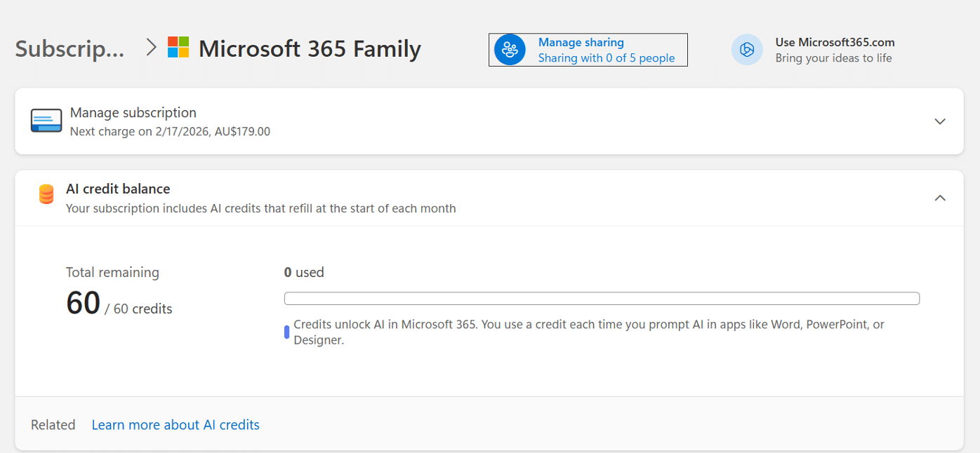Click the 'AI credit balance' title
This screenshot has width=980, height=453.
[x=118, y=189]
